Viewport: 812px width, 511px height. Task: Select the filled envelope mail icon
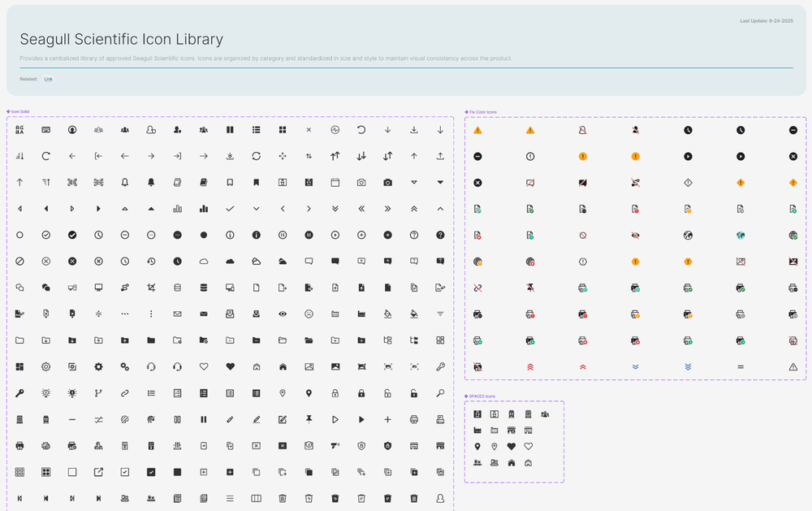(x=204, y=314)
